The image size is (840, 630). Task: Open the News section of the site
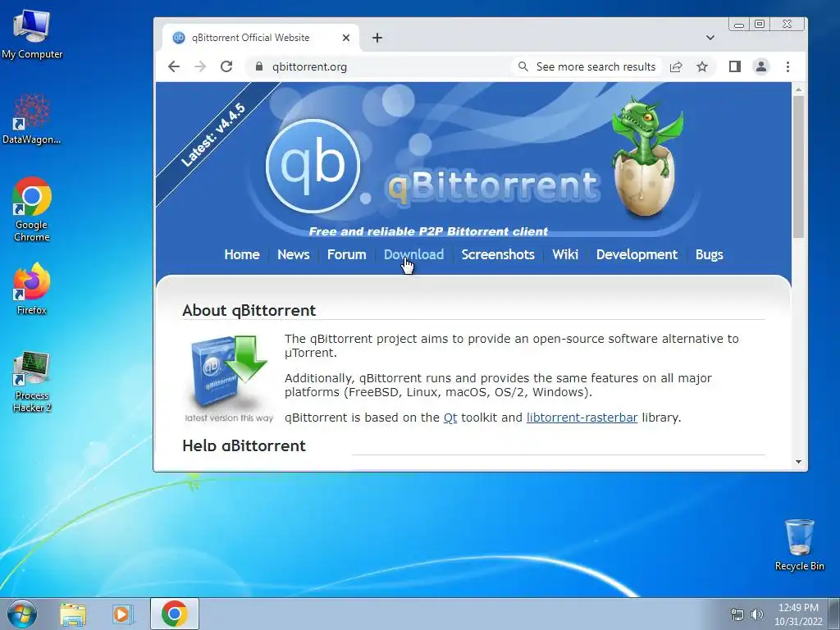(293, 254)
